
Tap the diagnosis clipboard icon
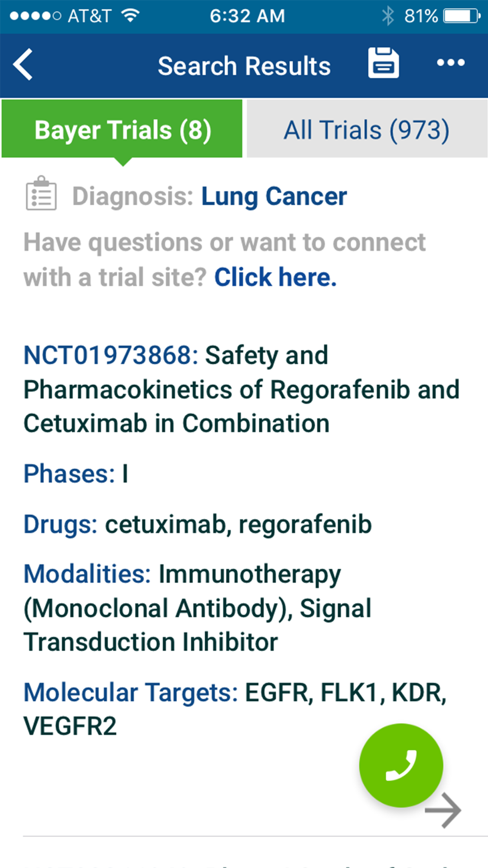tap(41, 194)
